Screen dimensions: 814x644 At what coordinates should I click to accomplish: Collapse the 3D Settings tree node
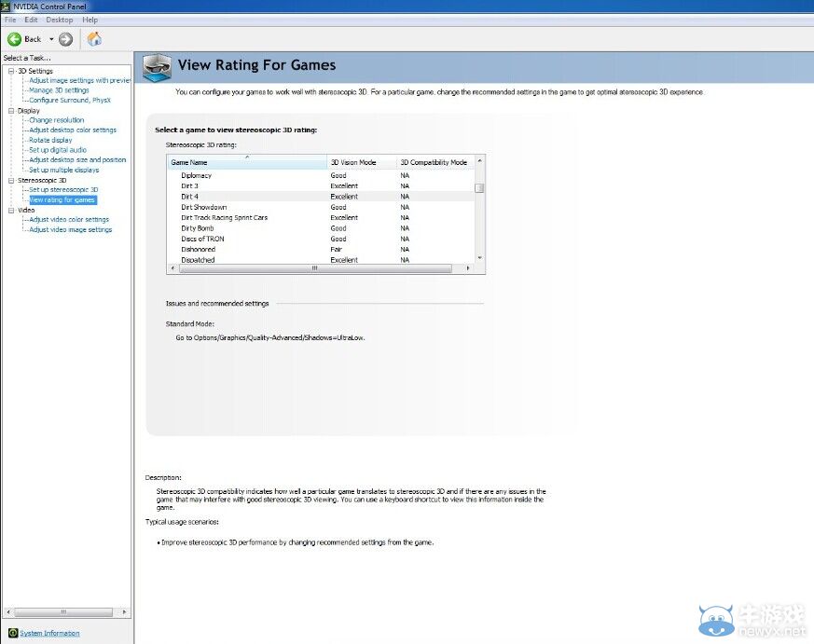coord(11,71)
